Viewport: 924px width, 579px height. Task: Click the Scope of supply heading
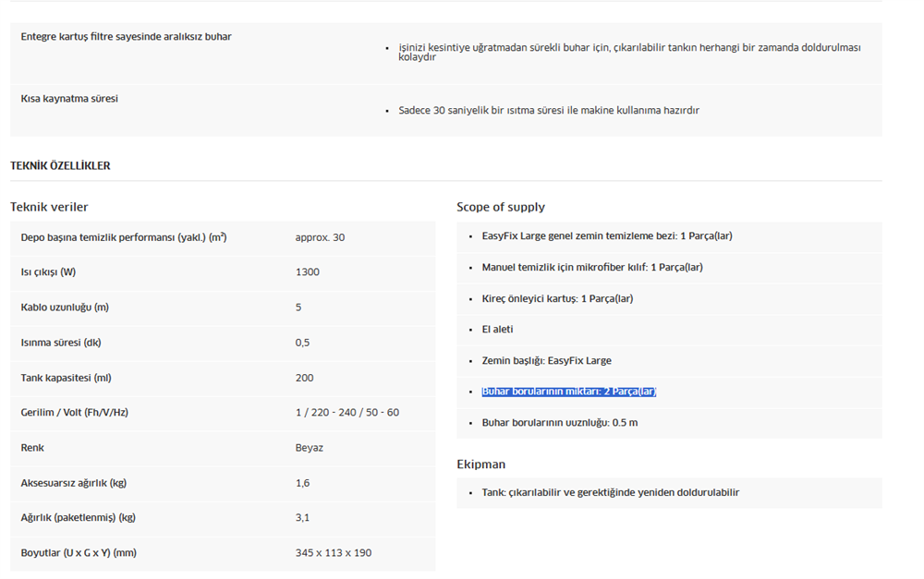[x=501, y=207]
